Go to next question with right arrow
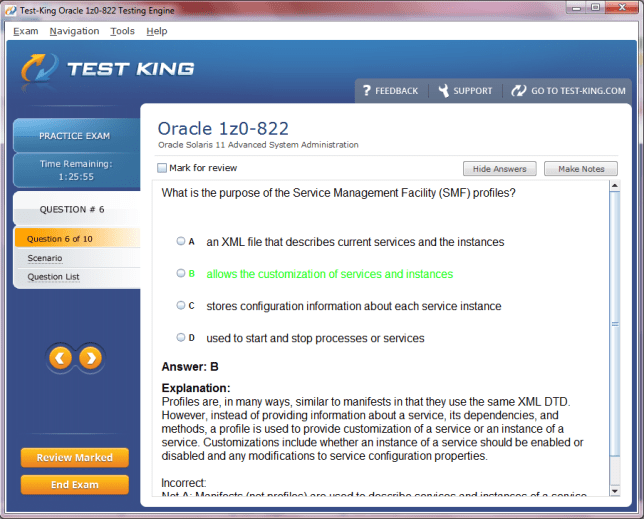The image size is (644, 519). pyautogui.click(x=91, y=358)
